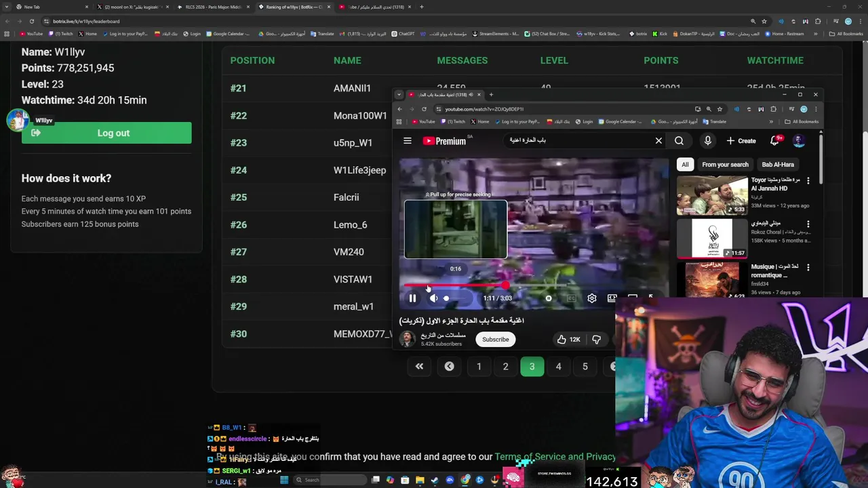868x488 pixels.
Task: Open Microsoft Store from the taskbar
Action: click(x=405, y=480)
